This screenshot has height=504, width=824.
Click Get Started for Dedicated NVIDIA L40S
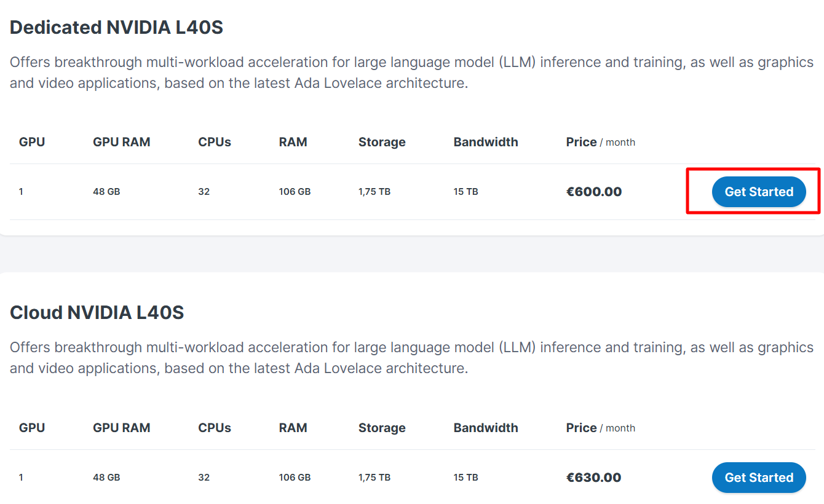point(759,192)
